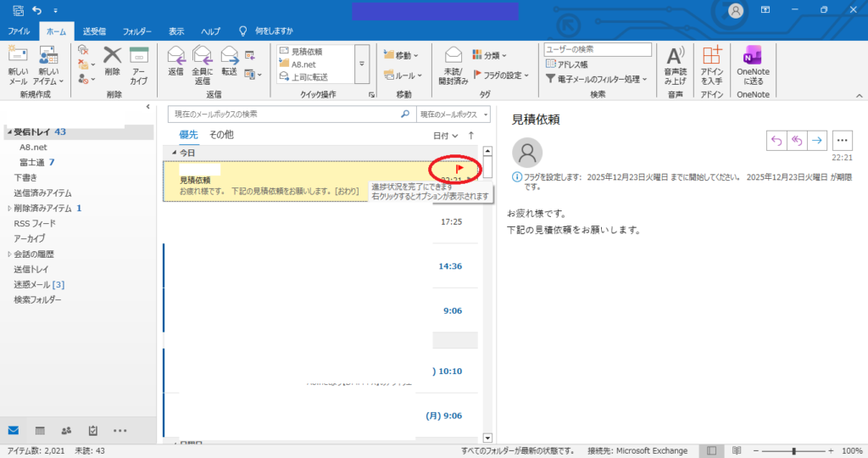868x458 pixels.
Task: Toggle sort order arrow beside 日付
Action: pyautogui.click(x=471, y=135)
